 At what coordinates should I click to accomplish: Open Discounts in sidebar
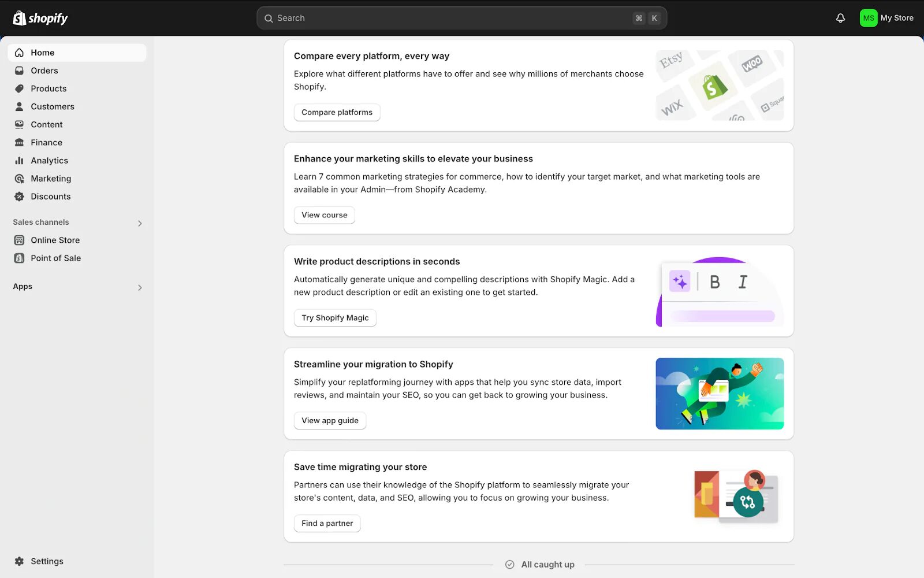point(77,197)
